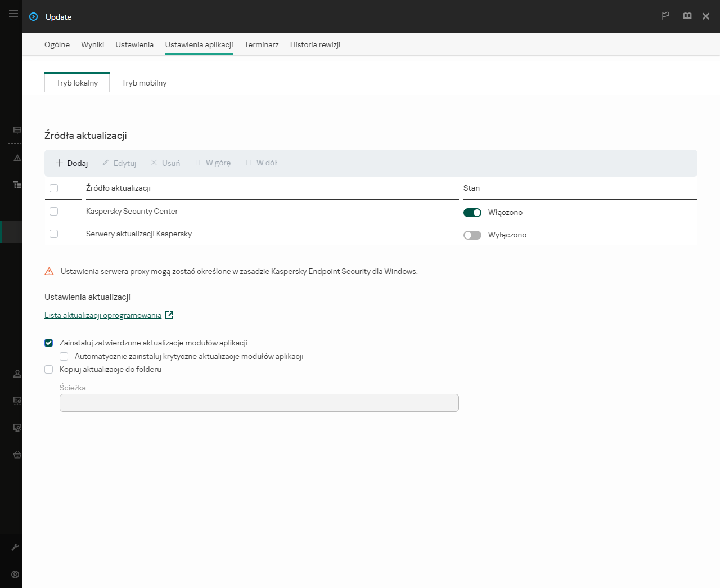Open the hamburger menu in the sidebar
This screenshot has width=720, height=588.
13,14
